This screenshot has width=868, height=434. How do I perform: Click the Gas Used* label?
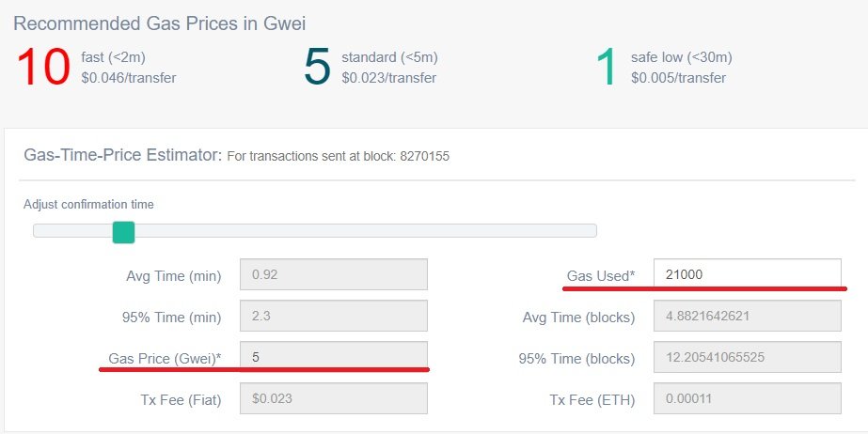(x=601, y=276)
